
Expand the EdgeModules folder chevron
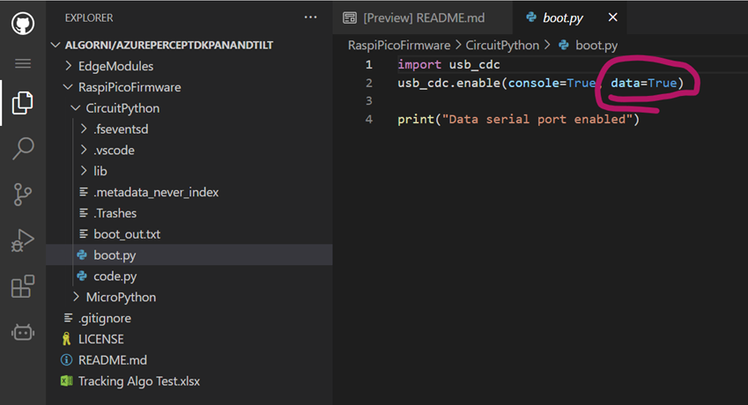click(x=68, y=66)
